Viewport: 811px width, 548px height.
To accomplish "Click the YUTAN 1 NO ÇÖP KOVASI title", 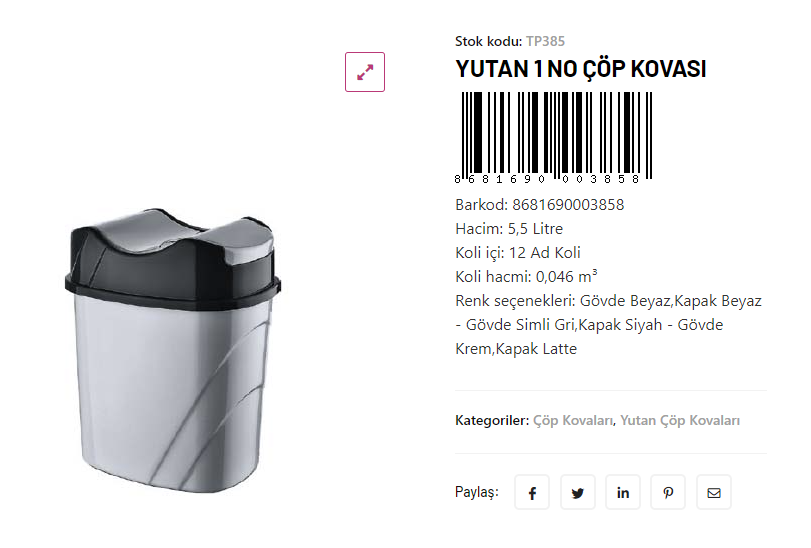I will 580,69.
